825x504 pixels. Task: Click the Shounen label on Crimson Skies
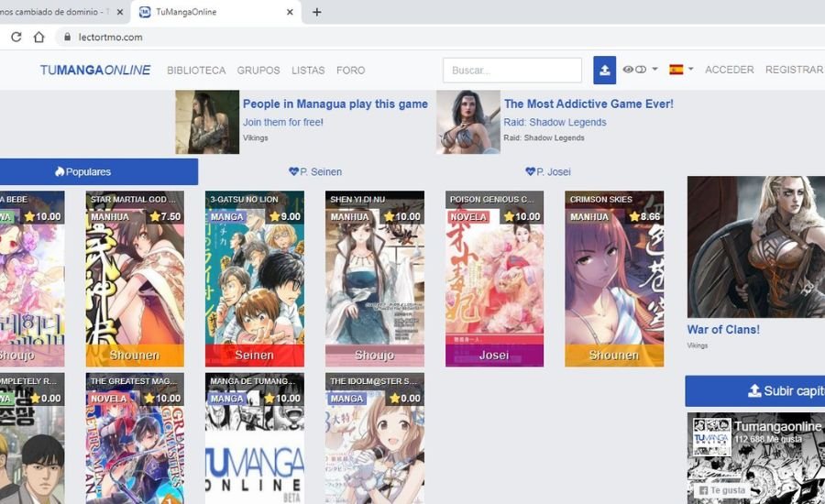(614, 356)
